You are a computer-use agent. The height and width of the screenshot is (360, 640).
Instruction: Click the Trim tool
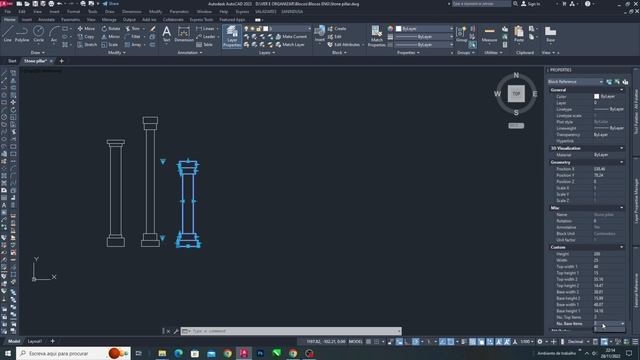pos(132,29)
